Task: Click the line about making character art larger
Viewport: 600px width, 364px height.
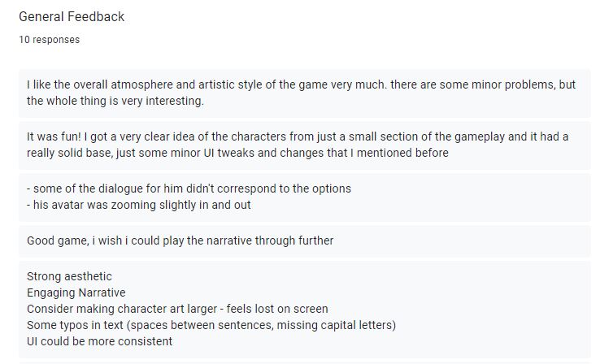Action: (177, 309)
